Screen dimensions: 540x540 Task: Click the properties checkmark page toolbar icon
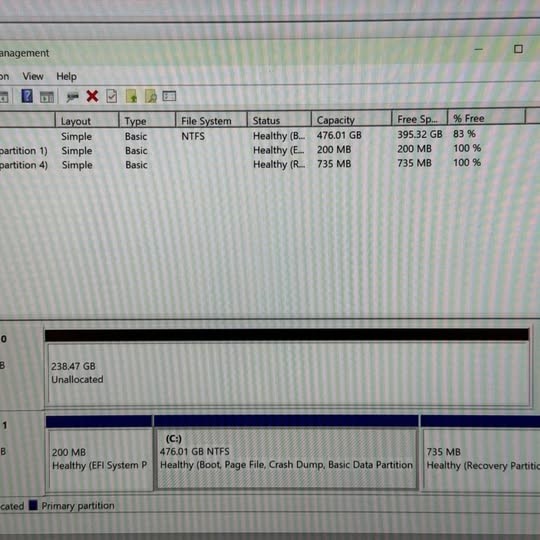[112, 96]
